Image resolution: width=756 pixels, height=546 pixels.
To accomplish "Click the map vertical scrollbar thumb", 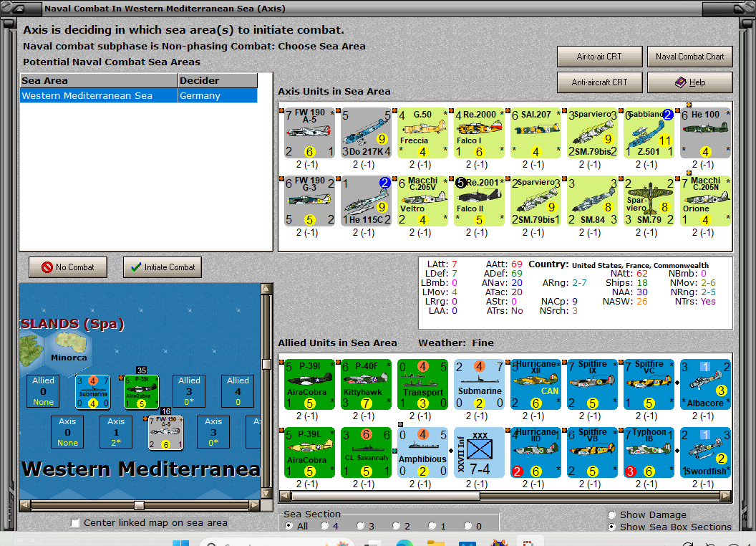I will pos(266,364).
